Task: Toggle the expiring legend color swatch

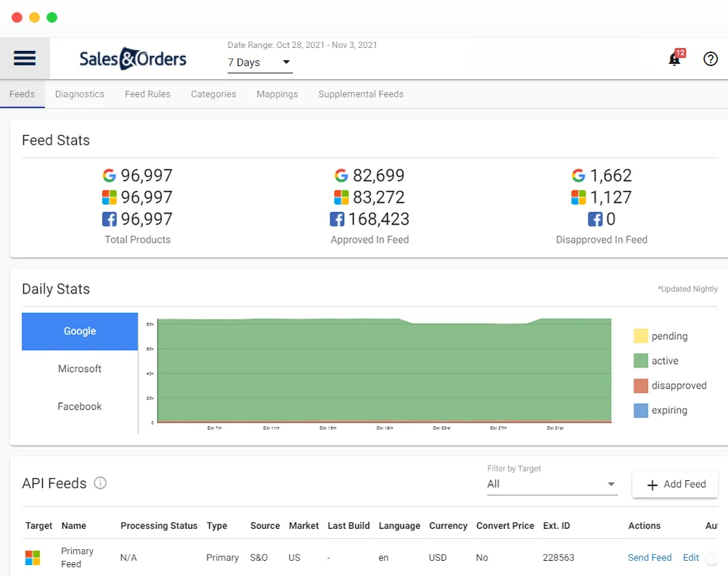Action: pos(641,410)
